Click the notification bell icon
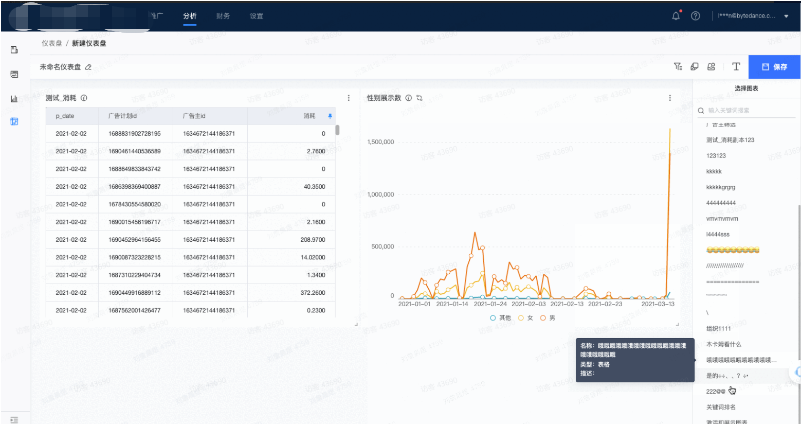This screenshot has height=427, width=803. coord(675,16)
